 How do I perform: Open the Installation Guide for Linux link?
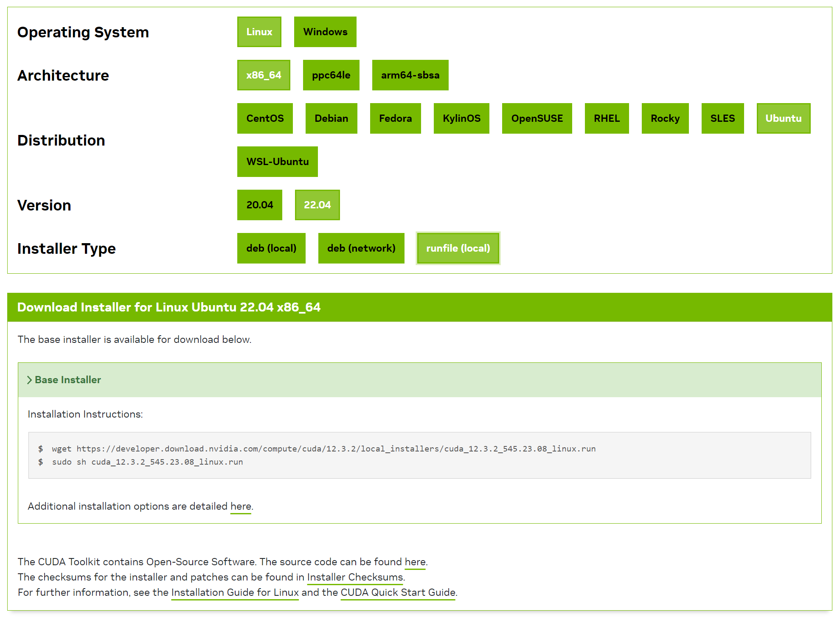(235, 592)
